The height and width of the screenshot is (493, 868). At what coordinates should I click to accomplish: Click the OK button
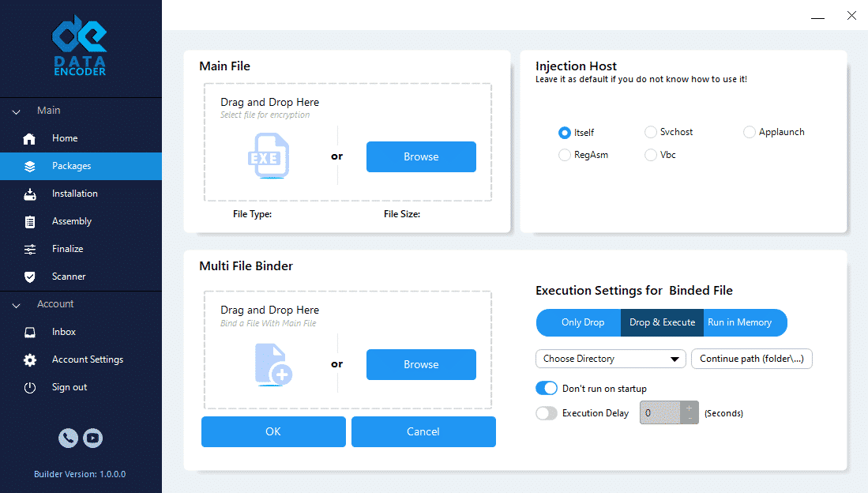tap(273, 431)
